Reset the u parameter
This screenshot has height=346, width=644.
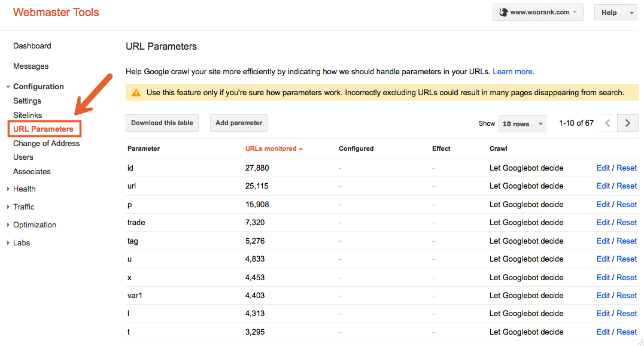pos(627,259)
